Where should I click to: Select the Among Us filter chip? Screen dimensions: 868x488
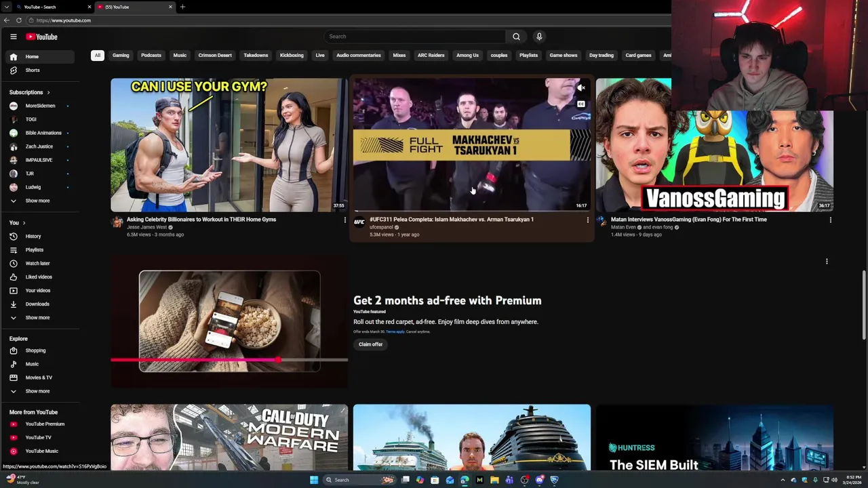(467, 56)
